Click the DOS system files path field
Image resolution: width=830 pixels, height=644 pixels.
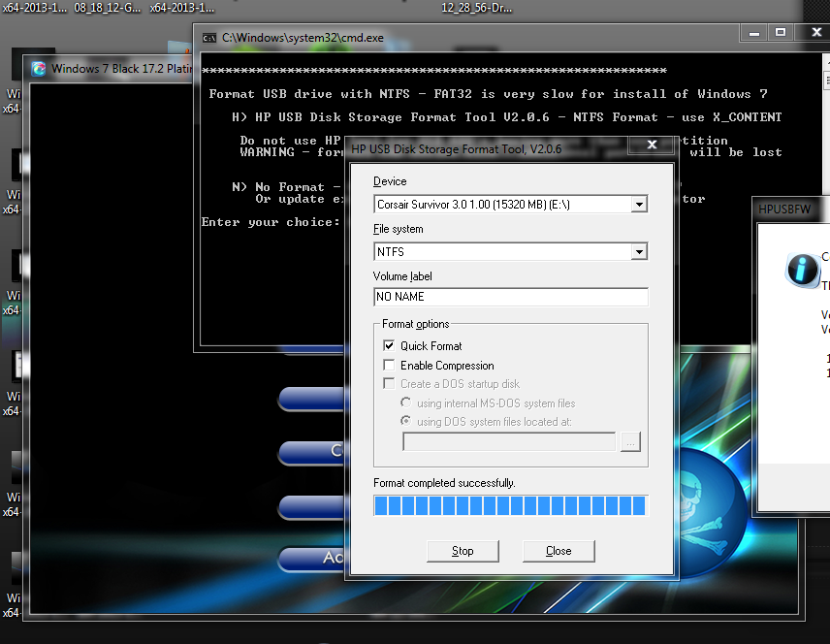[x=509, y=441]
